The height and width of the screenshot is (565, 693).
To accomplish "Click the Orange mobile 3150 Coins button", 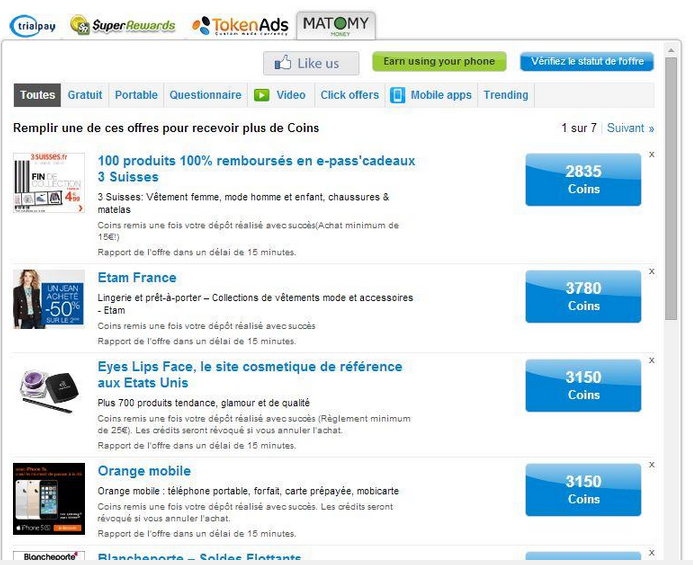I will click(583, 490).
